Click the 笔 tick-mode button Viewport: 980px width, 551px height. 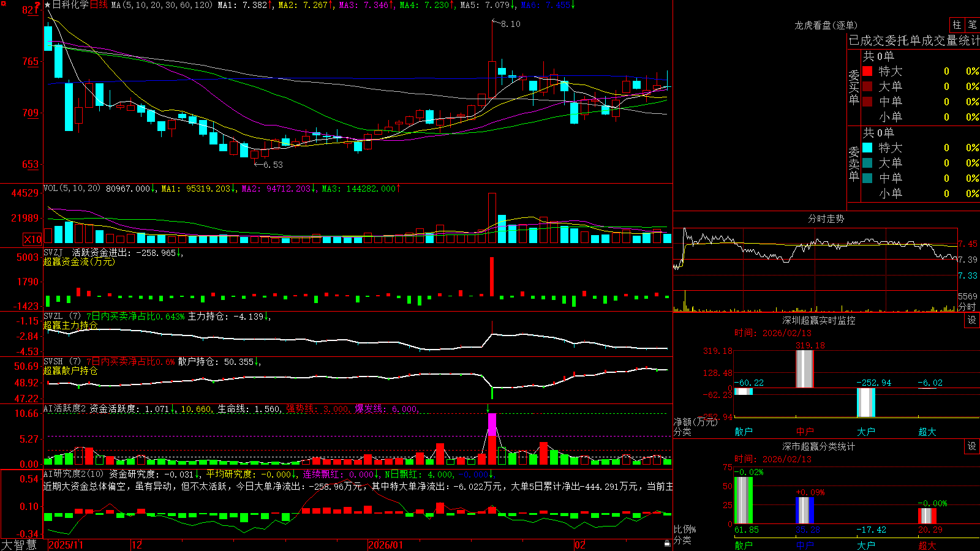click(x=972, y=25)
